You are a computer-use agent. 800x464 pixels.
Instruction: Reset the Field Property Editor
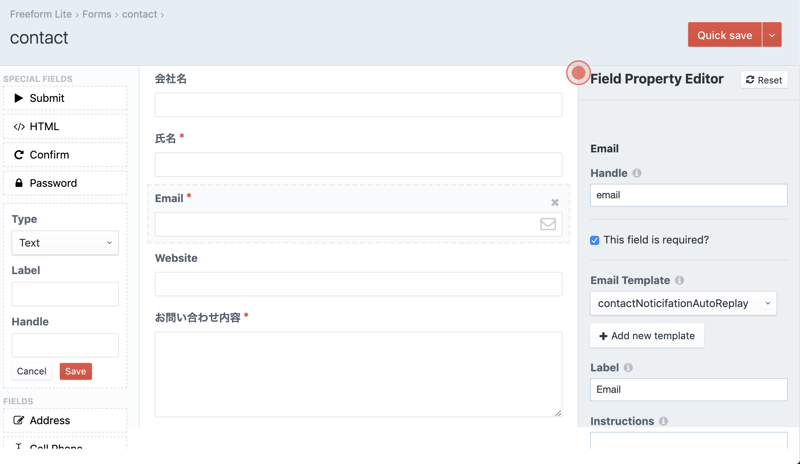[764, 80]
